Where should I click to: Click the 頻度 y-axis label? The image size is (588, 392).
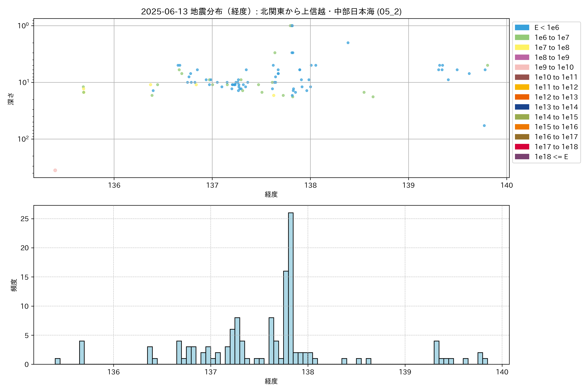tap(14, 285)
